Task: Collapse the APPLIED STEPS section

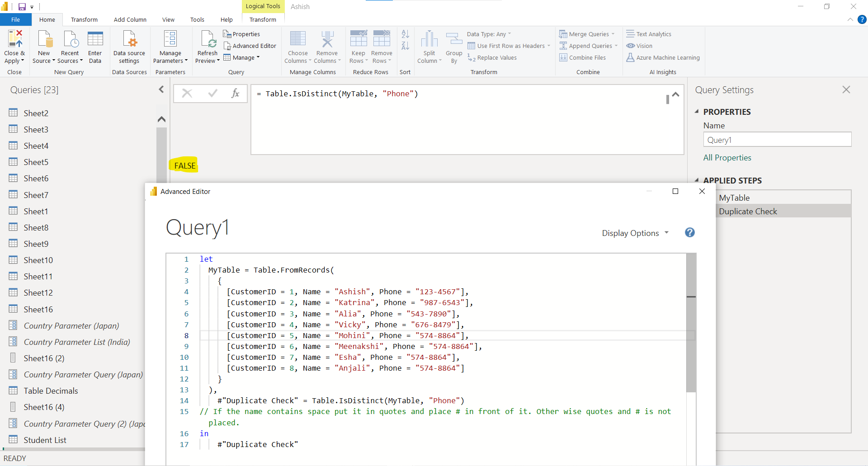Action: point(697,180)
